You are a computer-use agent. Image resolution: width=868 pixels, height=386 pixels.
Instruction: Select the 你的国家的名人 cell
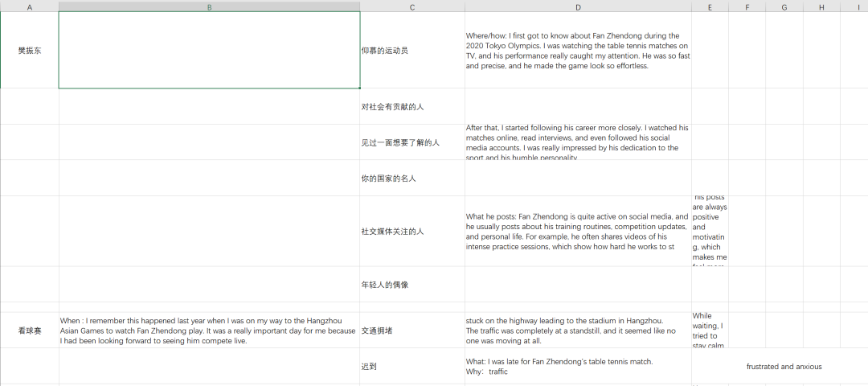point(411,178)
